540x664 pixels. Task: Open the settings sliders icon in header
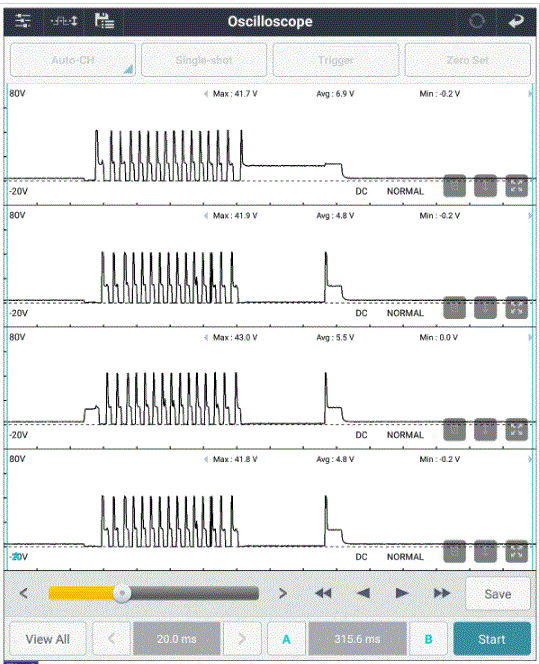tap(23, 20)
